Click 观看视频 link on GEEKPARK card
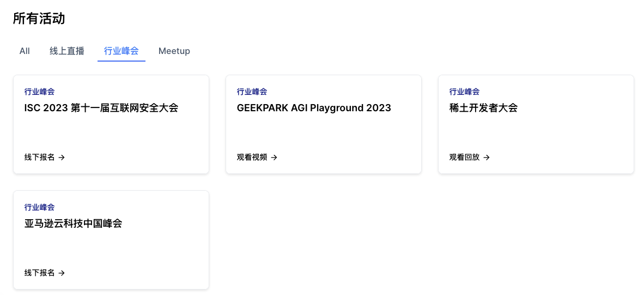This screenshot has height=295, width=644. pos(252,158)
